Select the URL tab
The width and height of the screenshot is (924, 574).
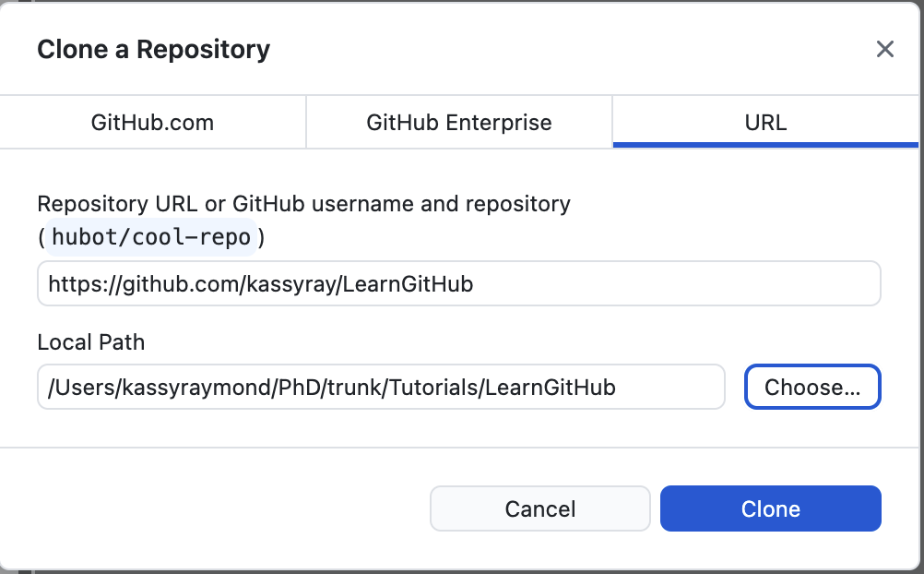(x=765, y=123)
